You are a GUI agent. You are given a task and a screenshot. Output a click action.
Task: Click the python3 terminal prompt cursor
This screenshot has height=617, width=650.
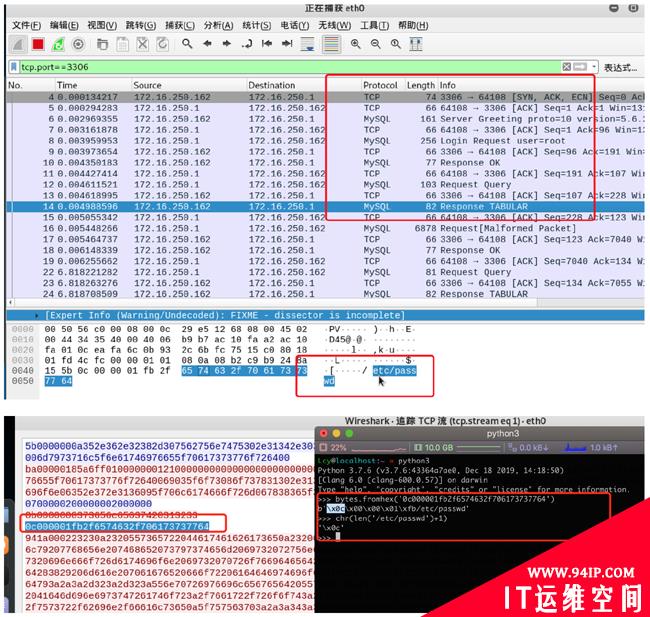click(x=338, y=537)
